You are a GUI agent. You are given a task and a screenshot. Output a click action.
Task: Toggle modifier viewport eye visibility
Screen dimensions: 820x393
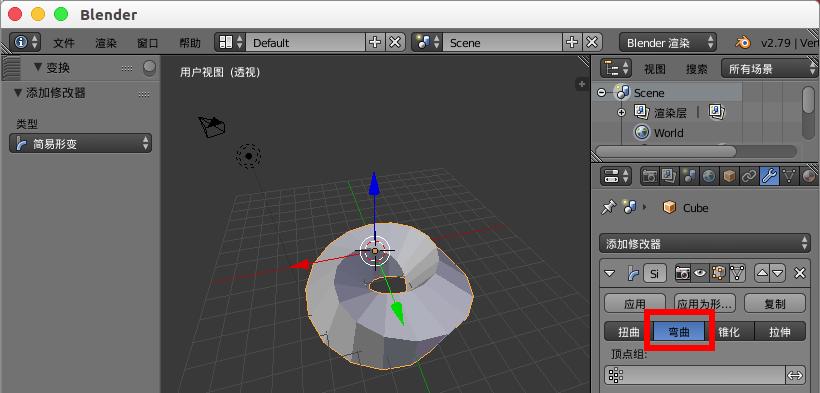(x=700, y=273)
